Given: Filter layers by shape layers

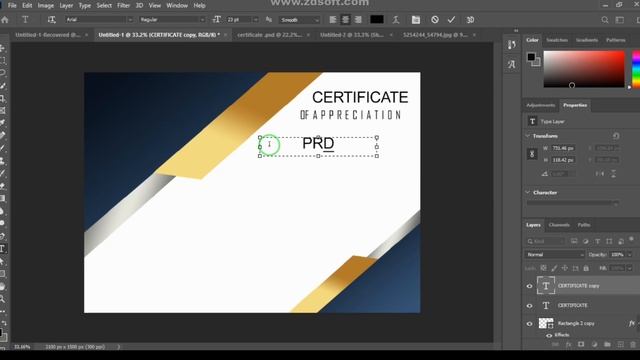Looking at the screenshot, I should (x=609, y=241).
